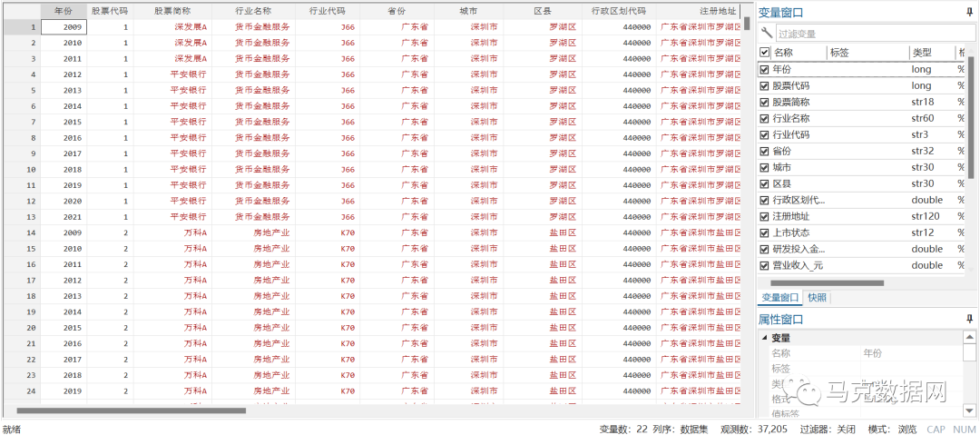This screenshot has height=435, width=980.
Task: Pin the 属性窗口 panel
Action: pyautogui.click(x=969, y=319)
